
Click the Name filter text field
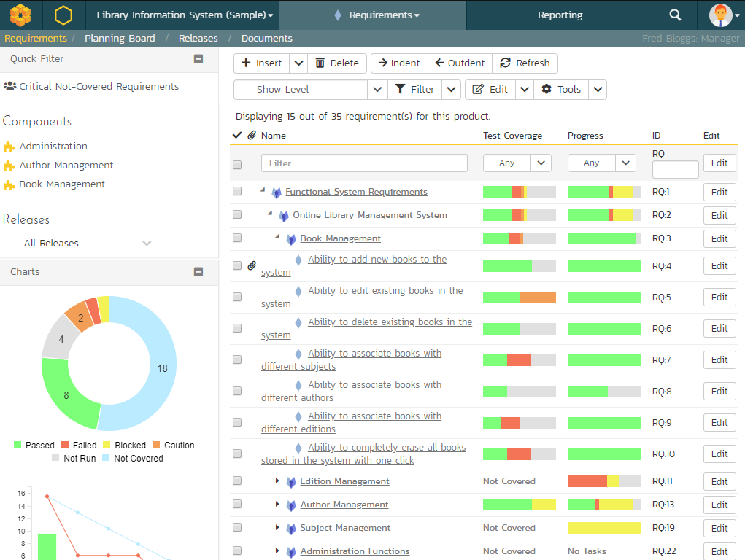[x=364, y=163]
